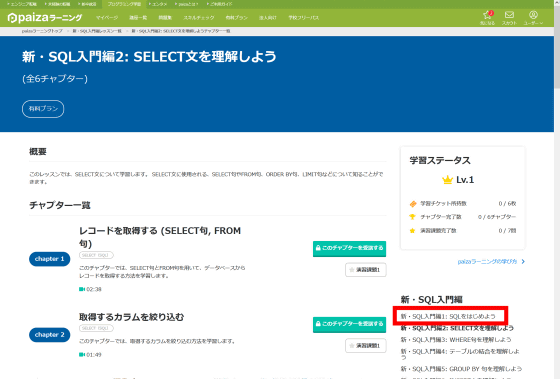Screen dimensions: 560x379
Task: Open 新・SQL入門編2: SELECT文を理解しよう sidebar link
Action: [x=457, y=328]
